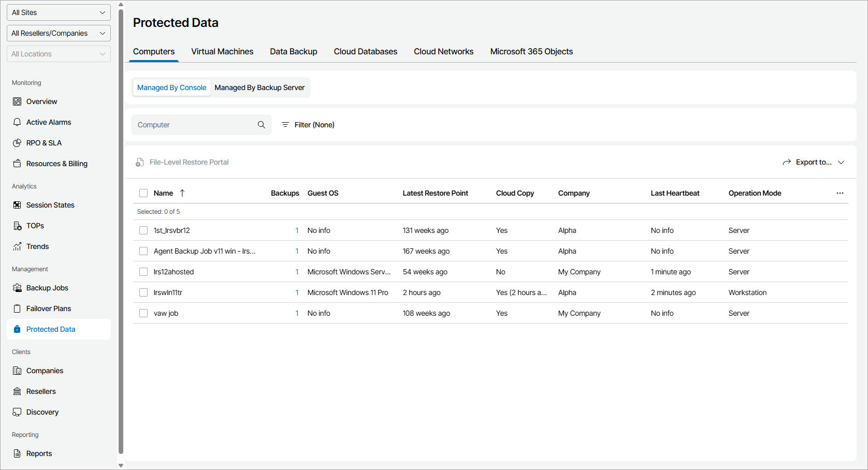Click the Name column sort arrow

[x=182, y=193]
